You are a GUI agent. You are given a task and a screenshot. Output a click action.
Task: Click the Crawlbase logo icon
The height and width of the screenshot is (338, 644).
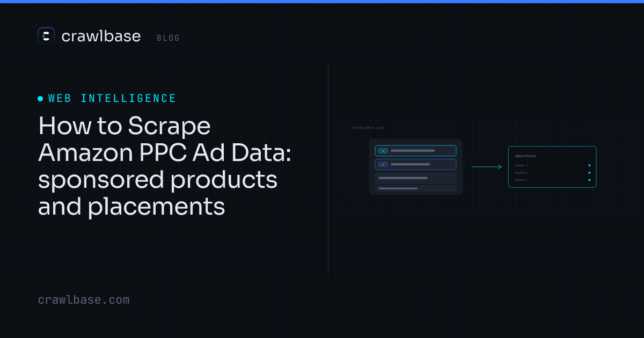(x=46, y=36)
